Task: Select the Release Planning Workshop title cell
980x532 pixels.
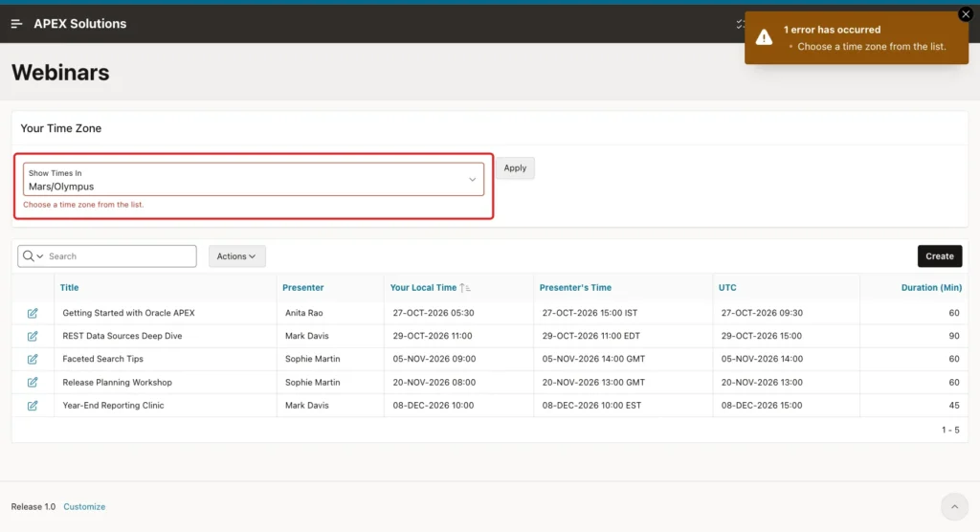Action: (118, 382)
